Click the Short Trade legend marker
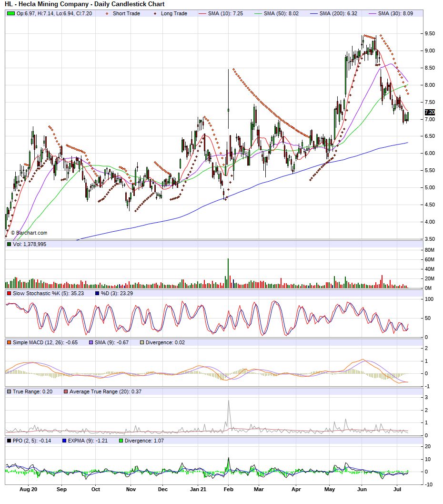The width and height of the screenshot is (443, 504). pyautogui.click(x=107, y=14)
